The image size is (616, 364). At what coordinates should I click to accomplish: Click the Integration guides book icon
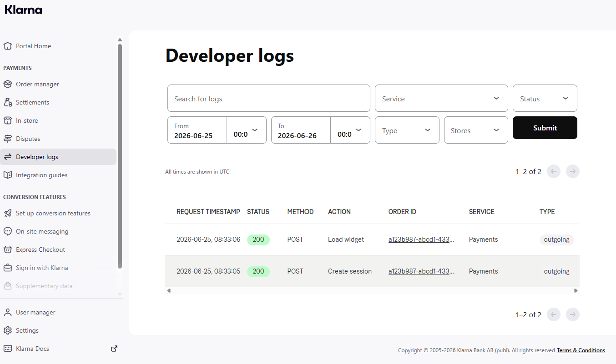click(x=7, y=175)
